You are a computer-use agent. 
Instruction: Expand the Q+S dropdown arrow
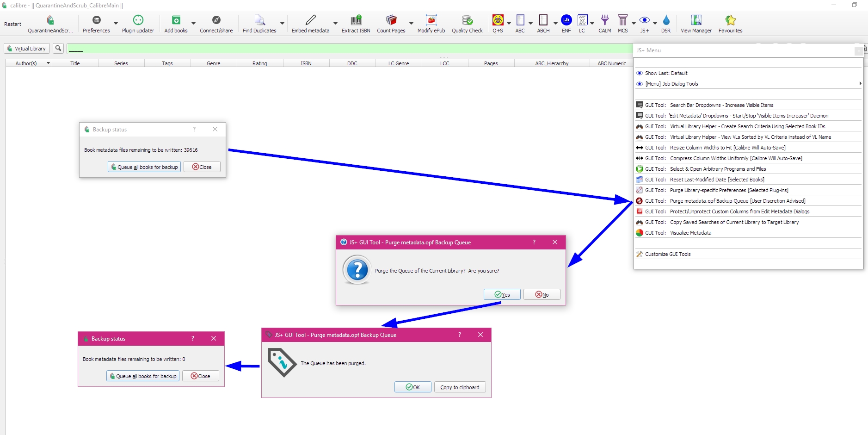coord(509,23)
